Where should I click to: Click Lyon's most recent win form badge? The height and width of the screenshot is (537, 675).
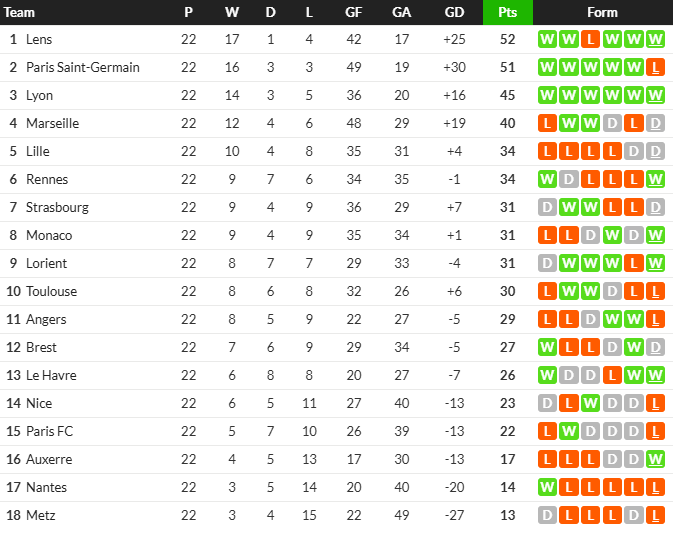point(655,95)
